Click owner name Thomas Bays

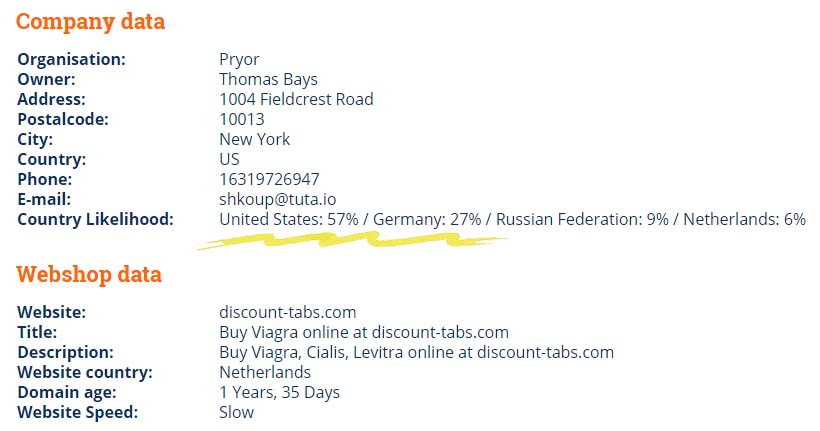coord(268,79)
